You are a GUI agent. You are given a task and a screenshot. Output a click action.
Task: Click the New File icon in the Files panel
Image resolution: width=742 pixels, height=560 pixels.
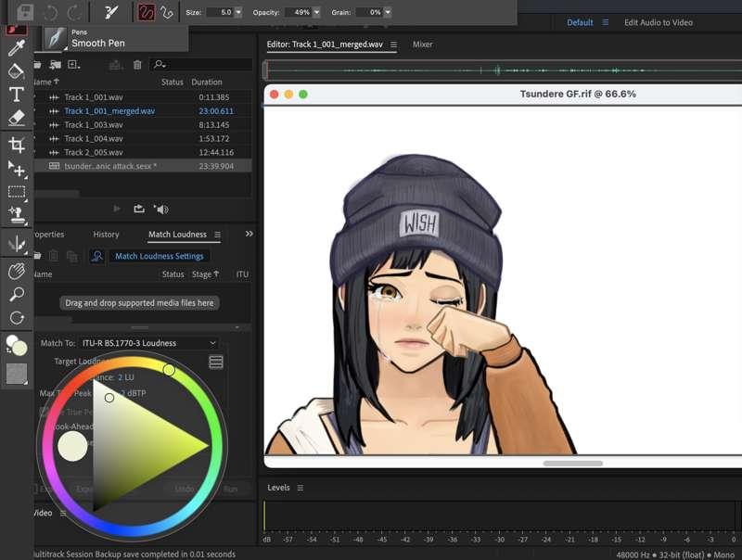pos(74,65)
